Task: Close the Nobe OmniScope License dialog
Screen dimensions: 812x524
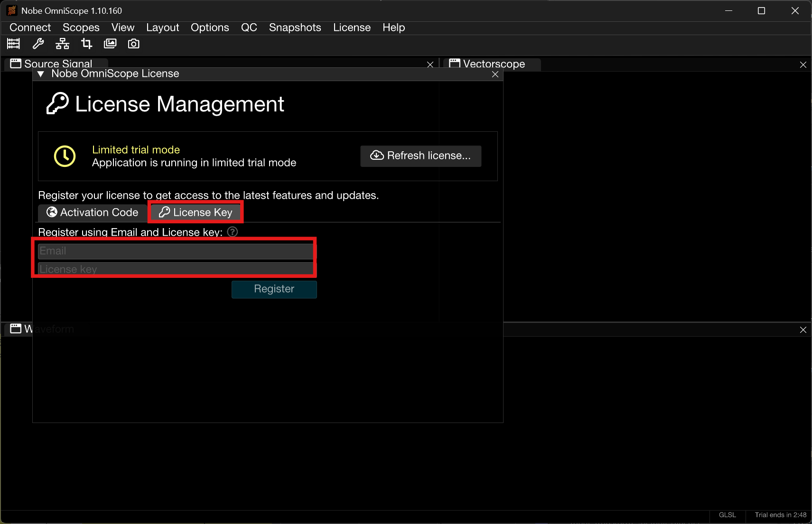Action: pos(495,74)
